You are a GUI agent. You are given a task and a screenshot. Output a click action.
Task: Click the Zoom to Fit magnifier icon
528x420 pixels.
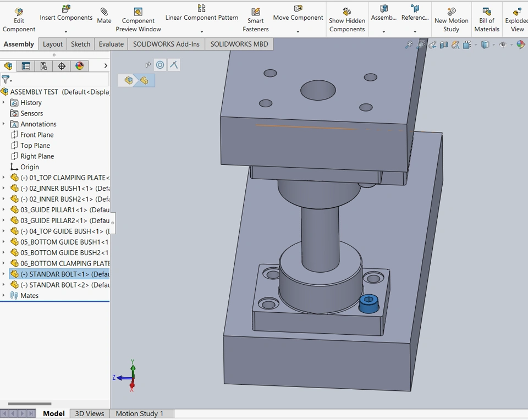tap(409, 45)
